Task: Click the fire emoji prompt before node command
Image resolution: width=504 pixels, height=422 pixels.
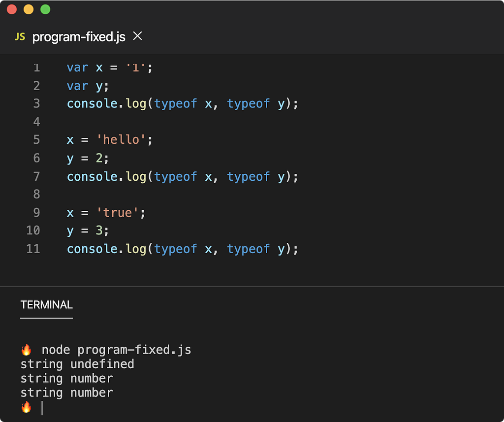Action: click(27, 350)
